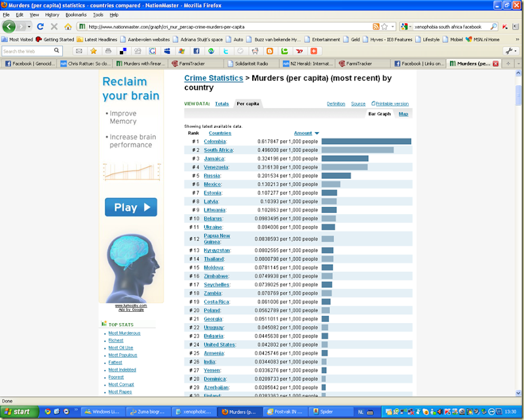Screen dimensions: 524x420
Task: Click the gold star favorites toolbar icon
Action: tap(94, 51)
